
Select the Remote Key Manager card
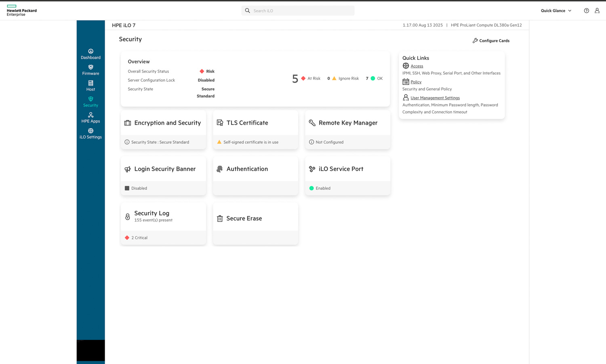347,123
